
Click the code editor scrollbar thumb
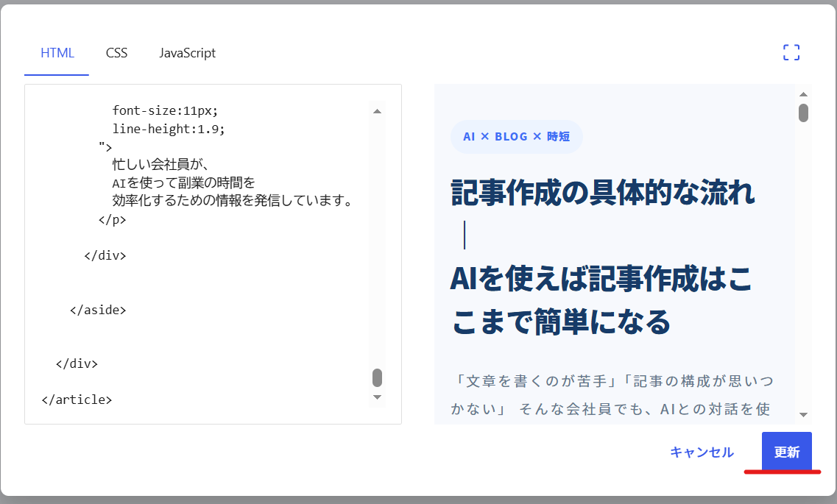(378, 377)
